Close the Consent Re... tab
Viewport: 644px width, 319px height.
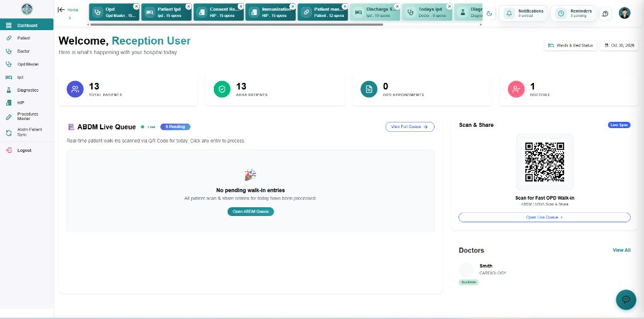(241, 6)
